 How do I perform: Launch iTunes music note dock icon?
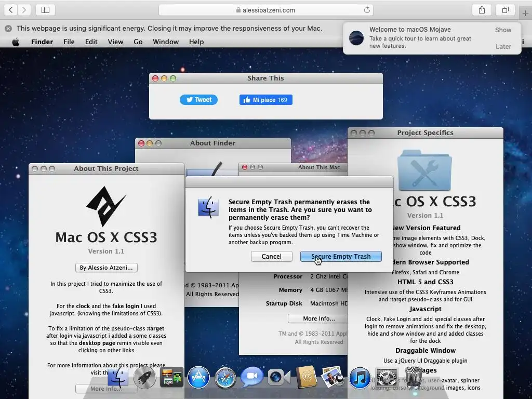pos(360,378)
